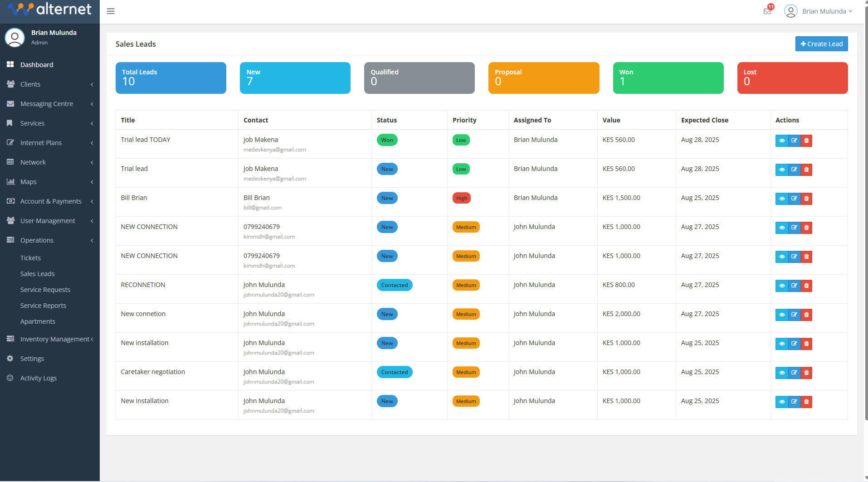Delete the Trial lead TODAY entry
The width and height of the screenshot is (868, 482).
(806, 141)
